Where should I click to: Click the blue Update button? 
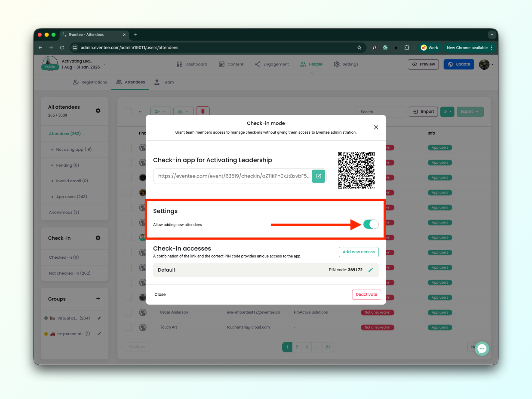(x=459, y=65)
